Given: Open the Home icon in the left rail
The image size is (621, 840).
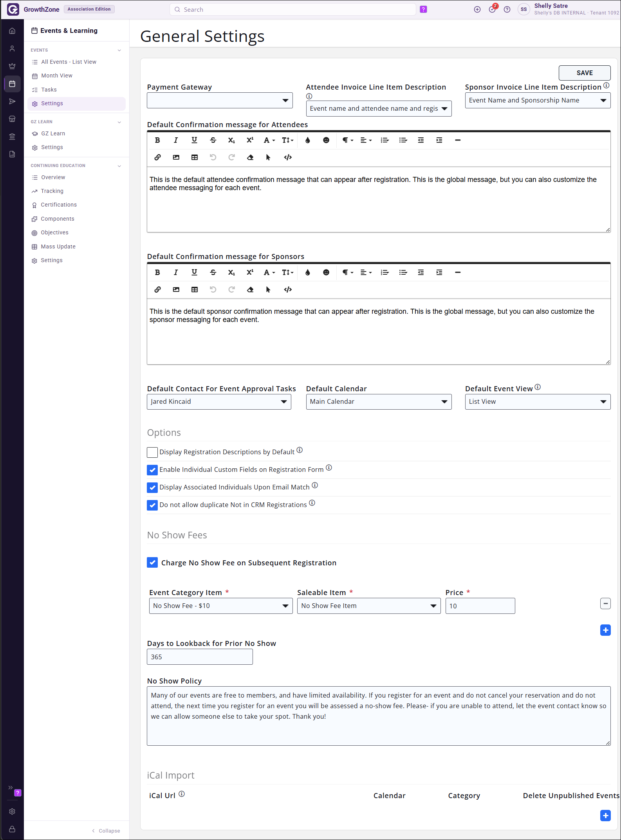Looking at the screenshot, I should 12,31.
